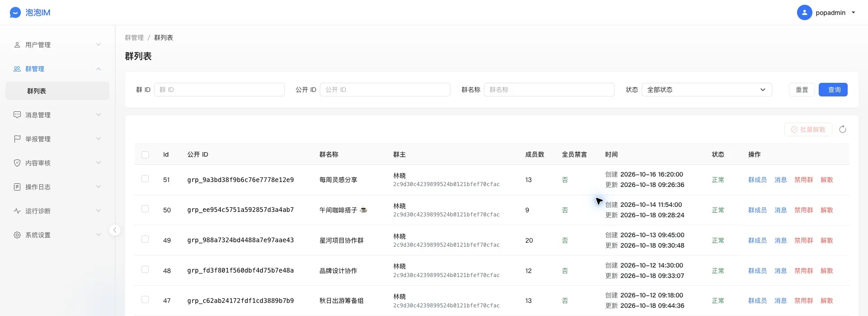This screenshot has width=868, height=316.
Task: Refresh the group table with the reload icon
Action: pos(843,129)
